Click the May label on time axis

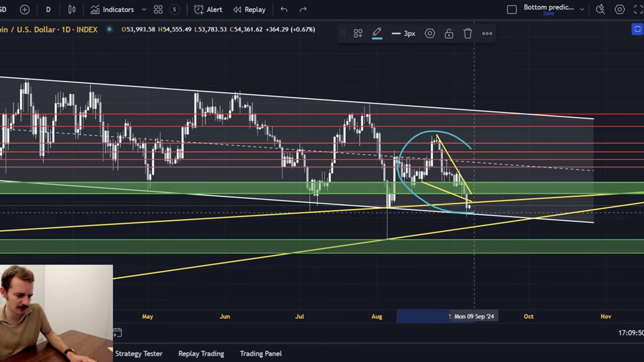[x=147, y=316]
